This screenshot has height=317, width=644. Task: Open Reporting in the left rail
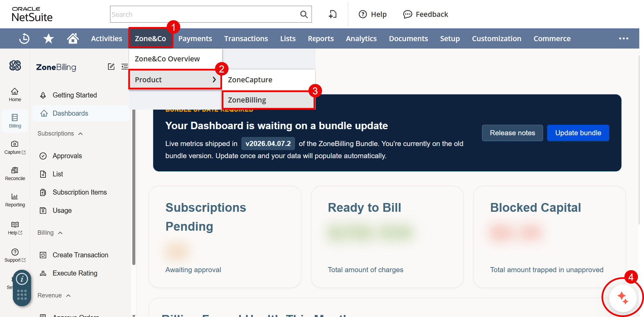coord(15,200)
